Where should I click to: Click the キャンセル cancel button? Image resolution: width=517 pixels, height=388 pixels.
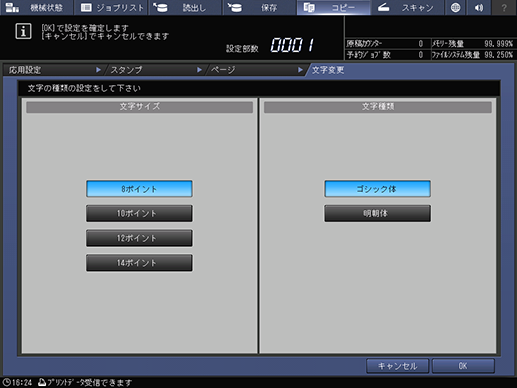click(397, 366)
